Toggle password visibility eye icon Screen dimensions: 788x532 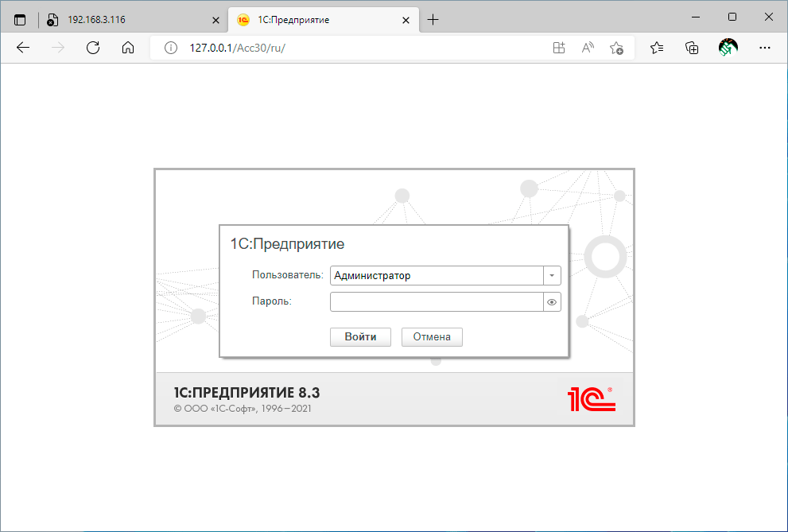pos(552,302)
